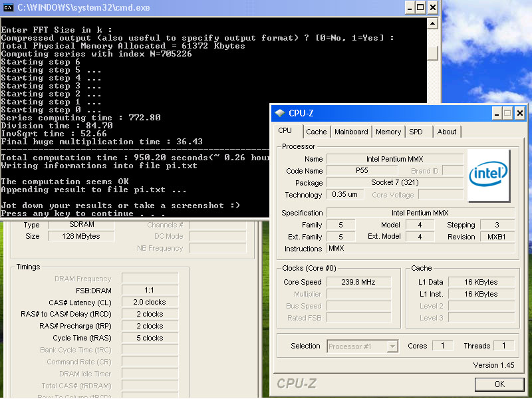Image resolution: width=532 pixels, height=399 pixels.
Task: Minimize the CPU-Z window
Action: (x=497, y=113)
